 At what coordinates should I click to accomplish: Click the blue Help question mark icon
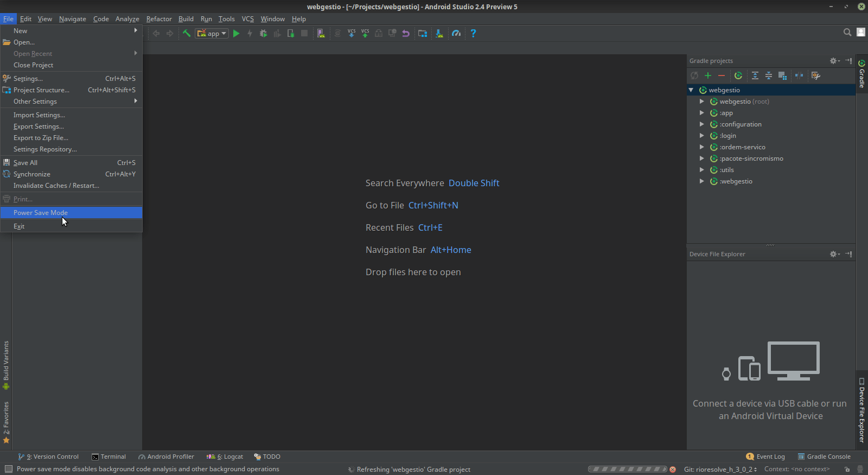pos(473,33)
